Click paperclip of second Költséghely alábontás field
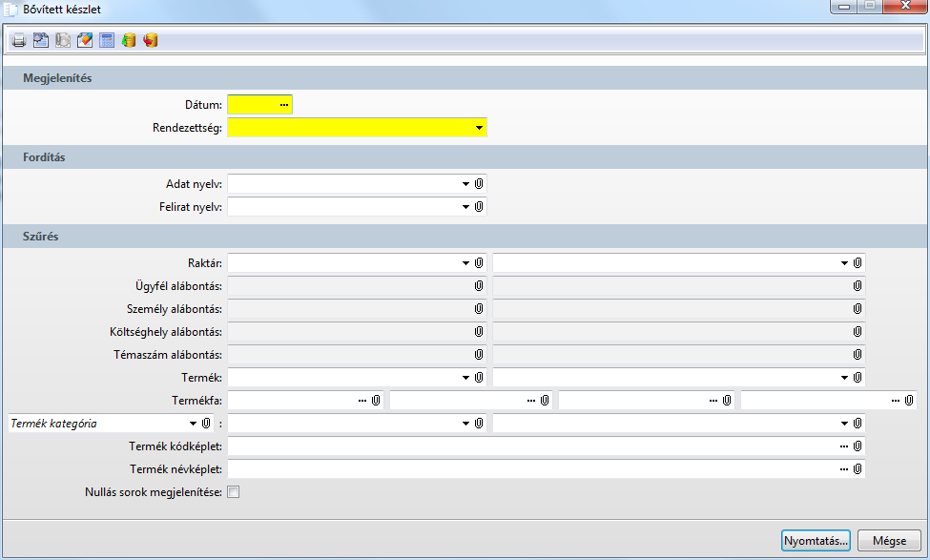930x560 pixels. [858, 332]
